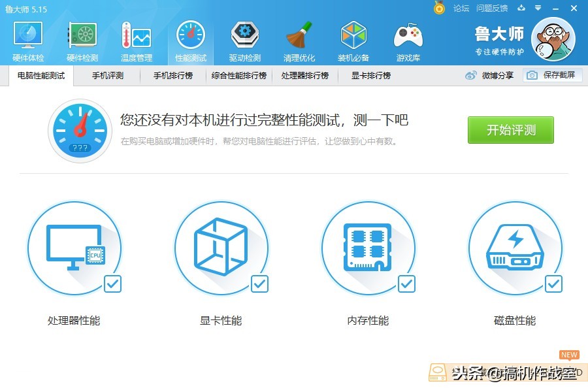Enter the 游戏库 game library
Screen dimensions: 588x392
tap(408, 39)
